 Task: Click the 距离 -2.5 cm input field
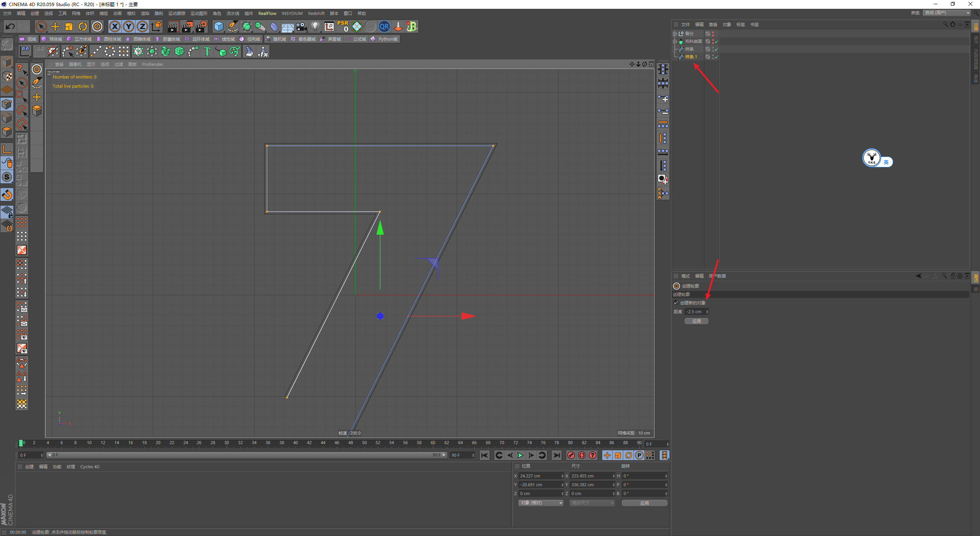click(694, 312)
